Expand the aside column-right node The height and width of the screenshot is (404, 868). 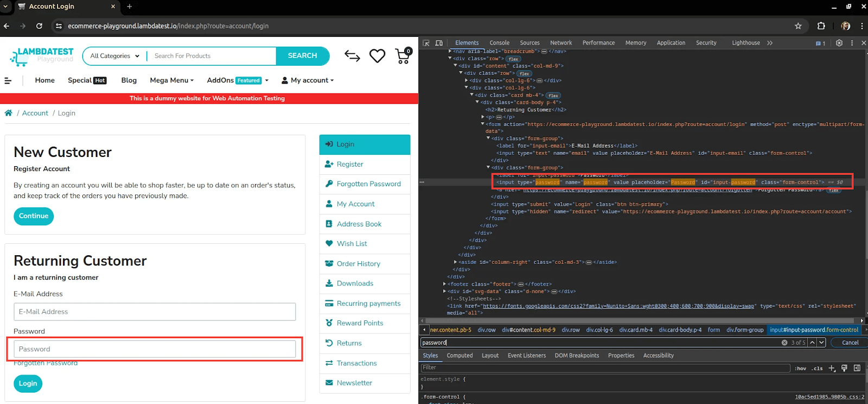tap(455, 262)
